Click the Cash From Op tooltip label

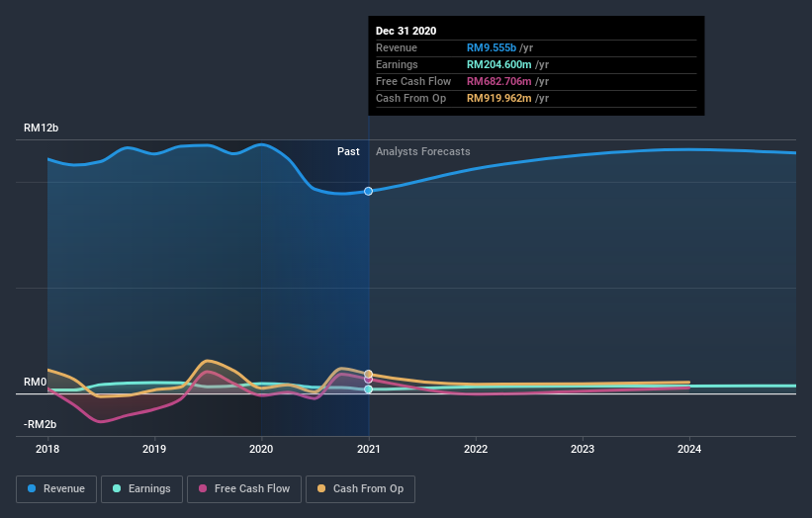(410, 98)
